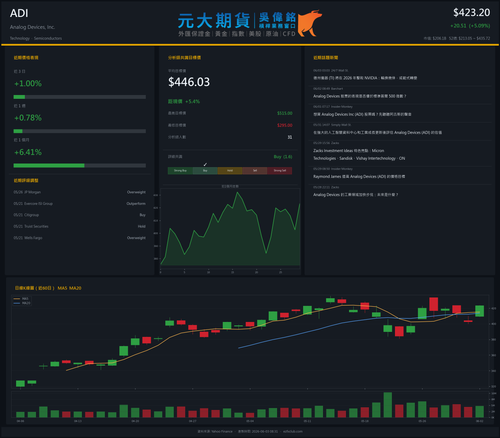The image size is (500, 438).
Task: Click the progress bar under +6.41%
Action: pyautogui.click(x=80, y=165)
